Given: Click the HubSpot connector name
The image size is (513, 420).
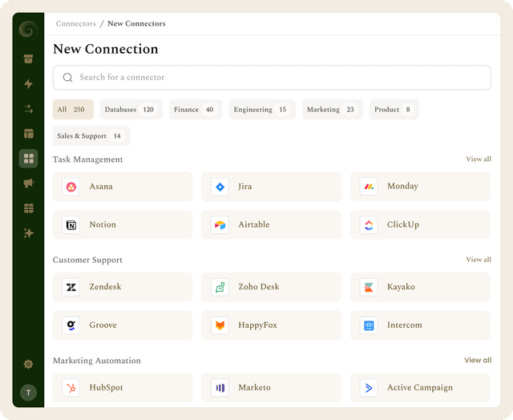Looking at the screenshot, I should tap(107, 388).
